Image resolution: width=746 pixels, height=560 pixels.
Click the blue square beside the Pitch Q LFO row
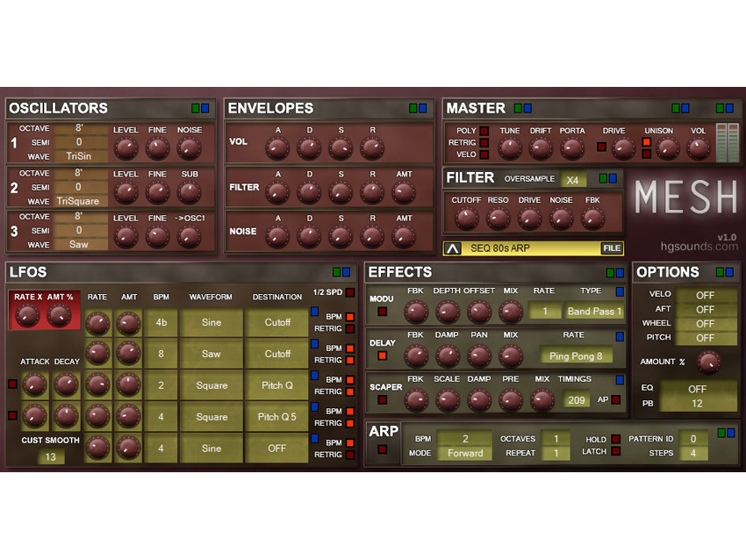(314, 375)
